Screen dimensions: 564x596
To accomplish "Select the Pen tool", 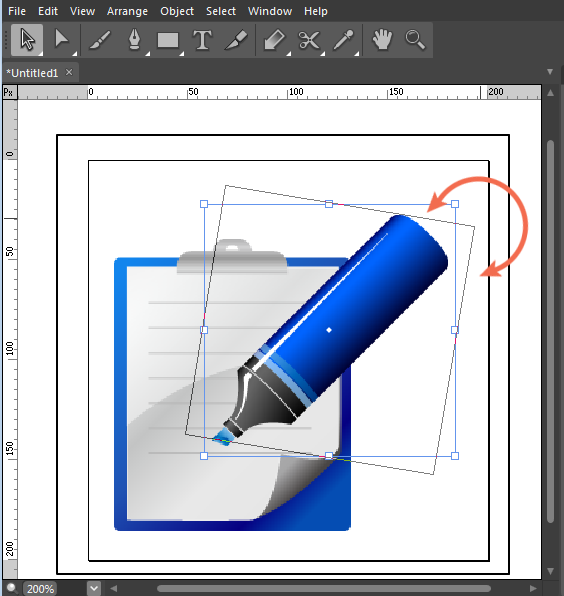I will tap(134, 40).
